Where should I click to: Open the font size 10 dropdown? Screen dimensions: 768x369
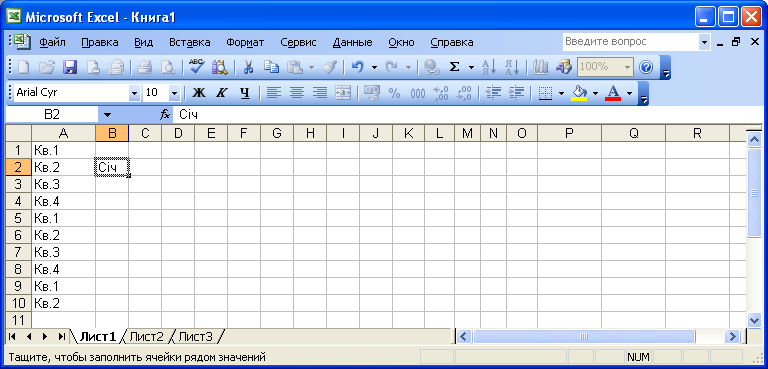(174, 93)
